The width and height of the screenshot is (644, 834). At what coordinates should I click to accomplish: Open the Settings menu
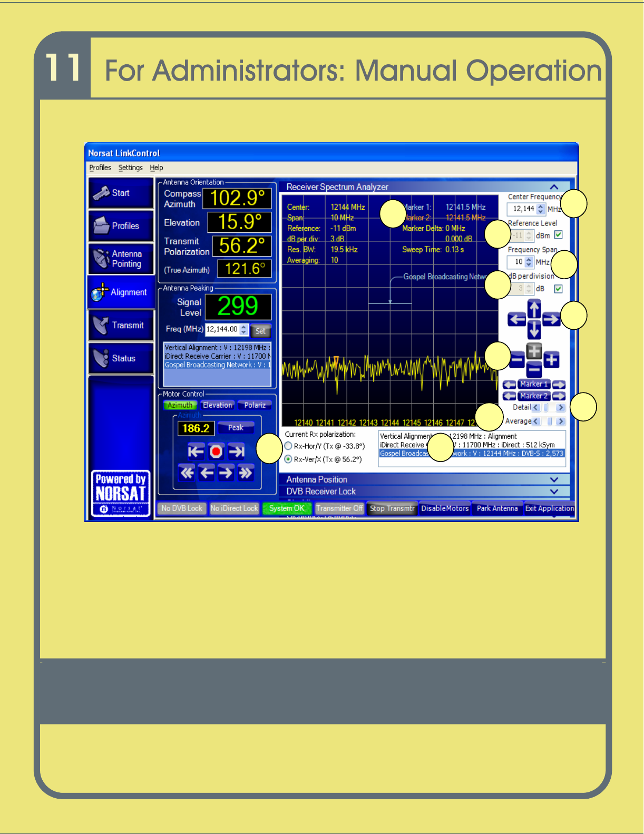[x=130, y=168]
